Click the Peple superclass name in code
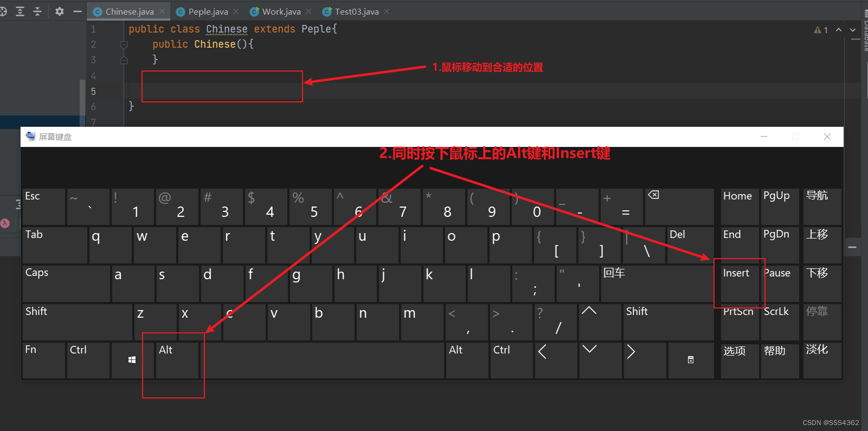 [x=317, y=29]
